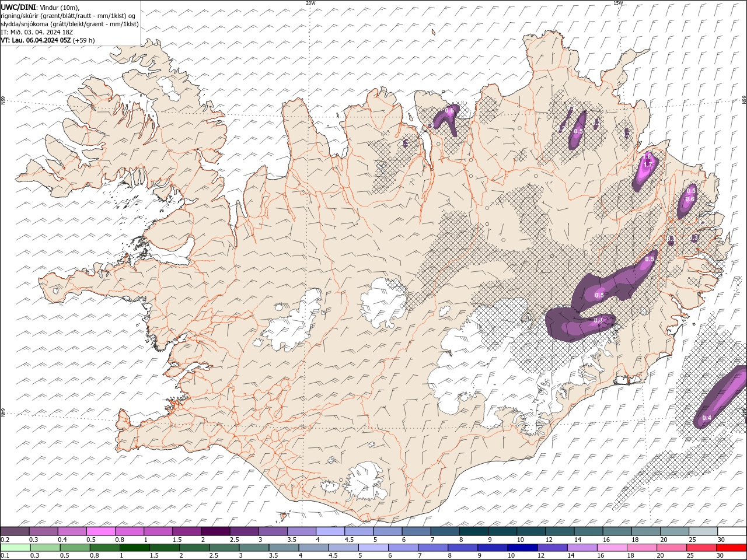Pick the palest green lower swatch starting at 0.1
This screenshot has width=747, height=560.
(15, 547)
